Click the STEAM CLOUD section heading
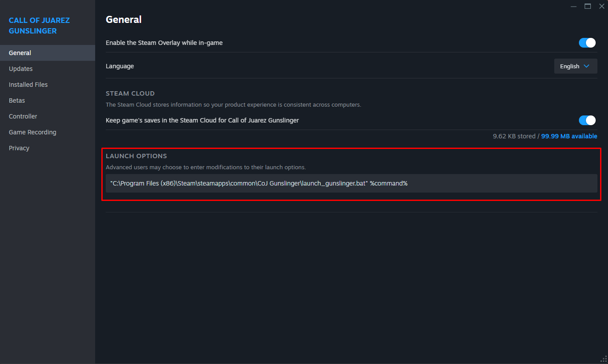The width and height of the screenshot is (608, 364). pyautogui.click(x=130, y=93)
